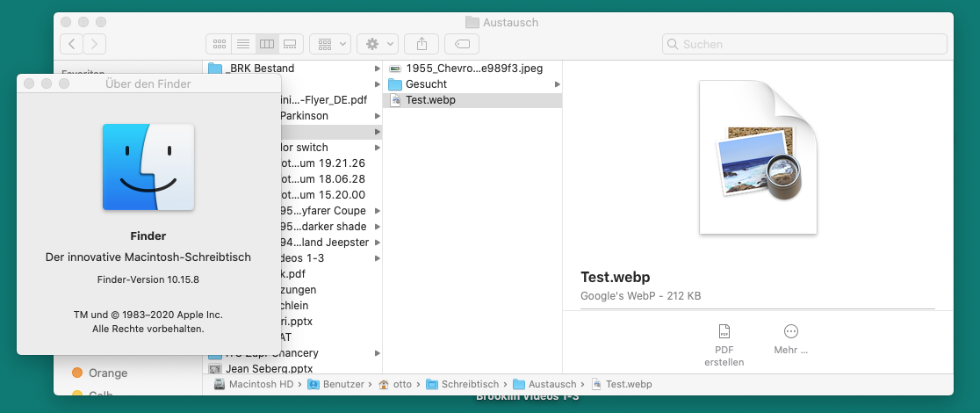The width and height of the screenshot is (980, 413).
Task: Open the Mehr... quick actions button
Action: pos(790,338)
